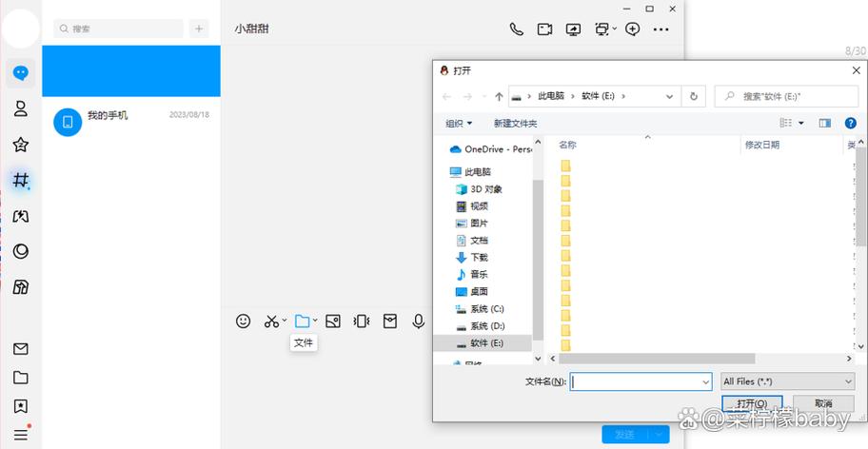Open the favorites bookmark icon in sidebar
The width and height of the screenshot is (868, 449).
tap(21, 406)
